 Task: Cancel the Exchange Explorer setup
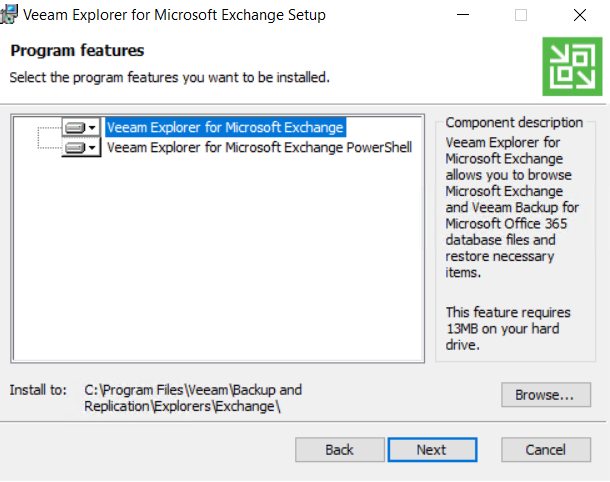[x=546, y=450]
